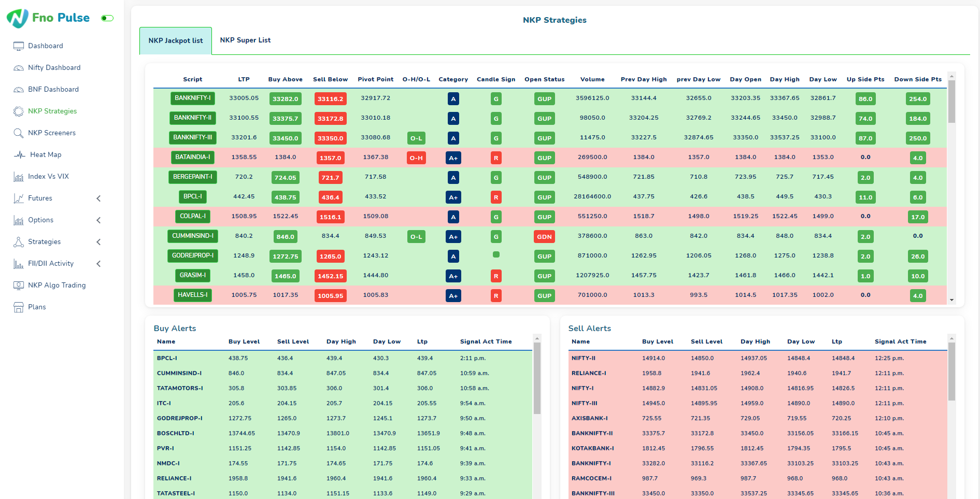Click the Index Vs VIX chart icon

pos(19,177)
